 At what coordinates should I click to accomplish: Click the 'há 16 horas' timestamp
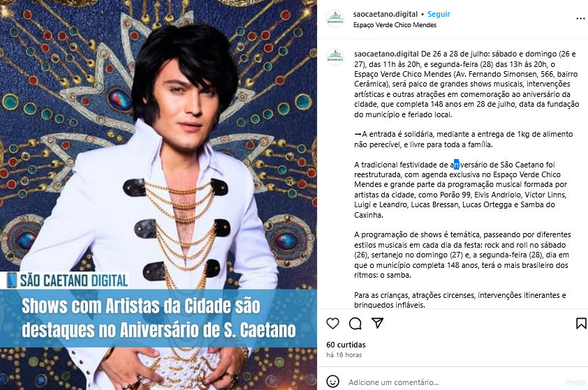tap(344, 355)
